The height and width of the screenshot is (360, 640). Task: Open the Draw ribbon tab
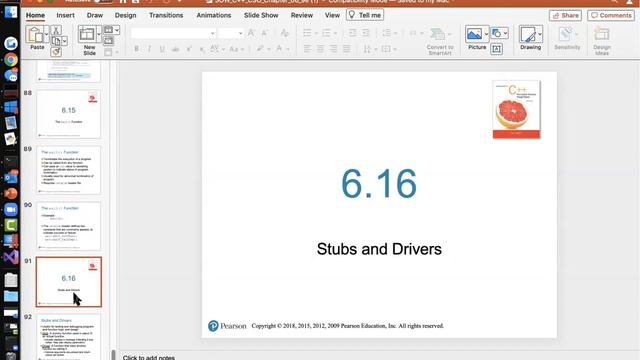click(x=95, y=15)
